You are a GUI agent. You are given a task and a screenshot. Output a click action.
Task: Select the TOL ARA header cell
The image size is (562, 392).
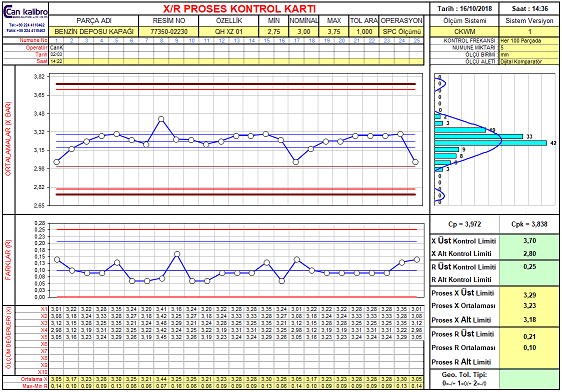click(364, 21)
